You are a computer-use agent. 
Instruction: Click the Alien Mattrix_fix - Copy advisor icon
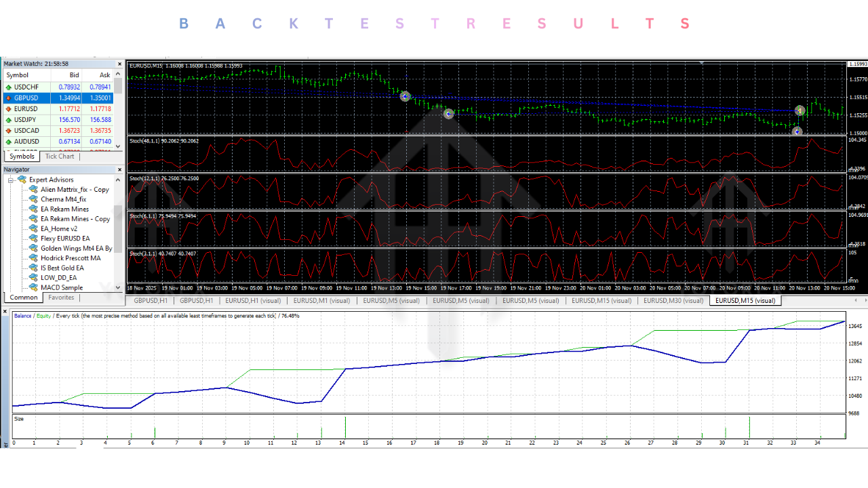(x=32, y=189)
